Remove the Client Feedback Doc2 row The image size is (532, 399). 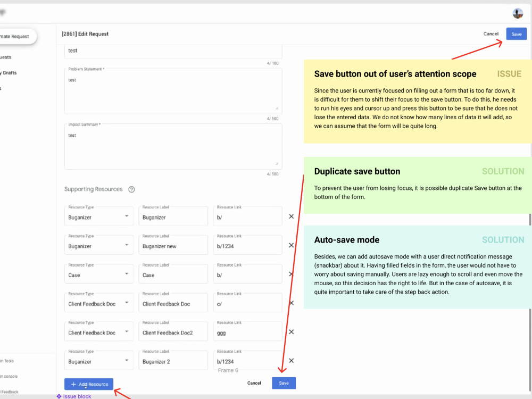click(x=291, y=332)
